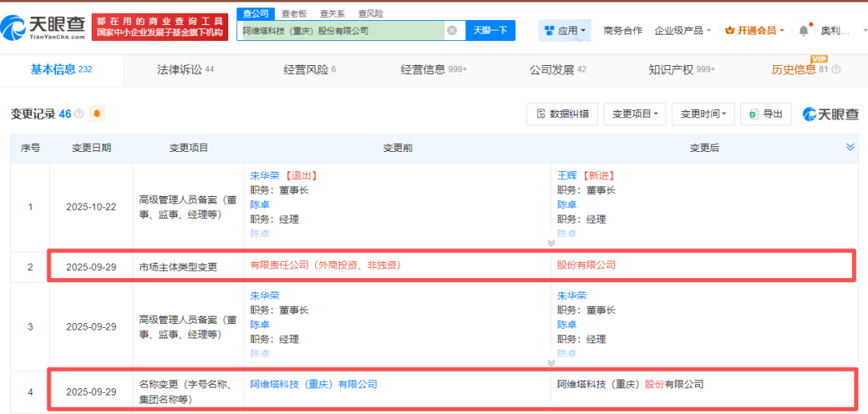Switch to the 法律诉讼 tab
The image size is (868, 414).
tap(185, 70)
